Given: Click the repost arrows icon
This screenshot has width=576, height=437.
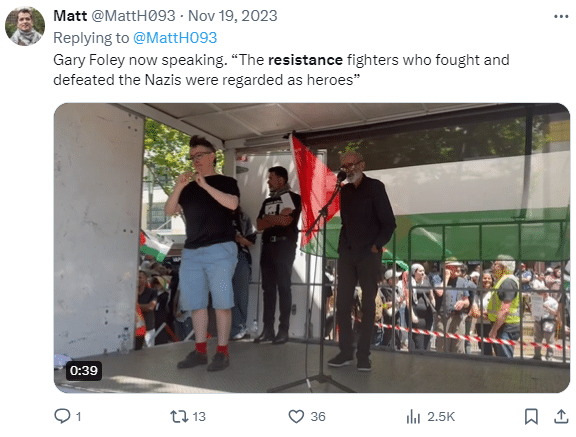Looking at the screenshot, I should (x=179, y=416).
